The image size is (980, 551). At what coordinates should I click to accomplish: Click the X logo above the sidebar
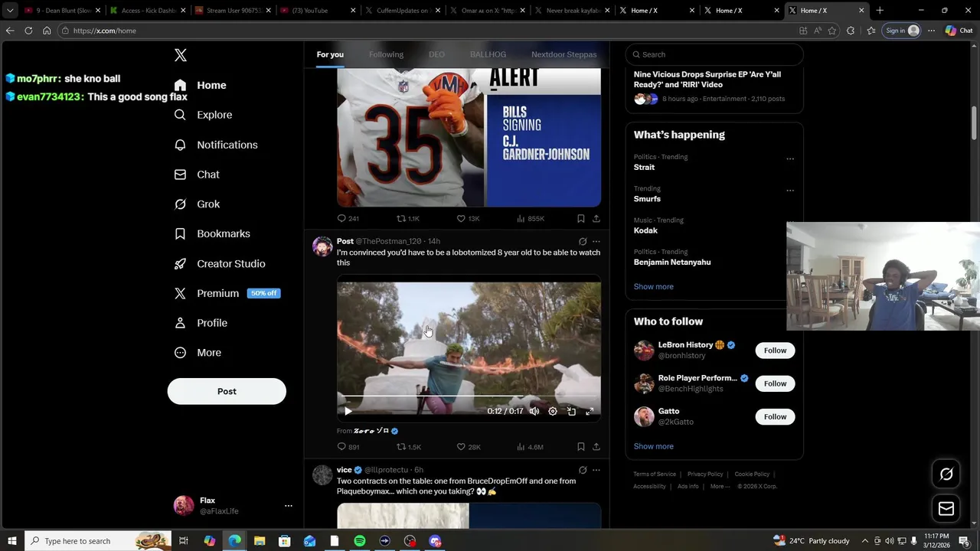pos(181,55)
